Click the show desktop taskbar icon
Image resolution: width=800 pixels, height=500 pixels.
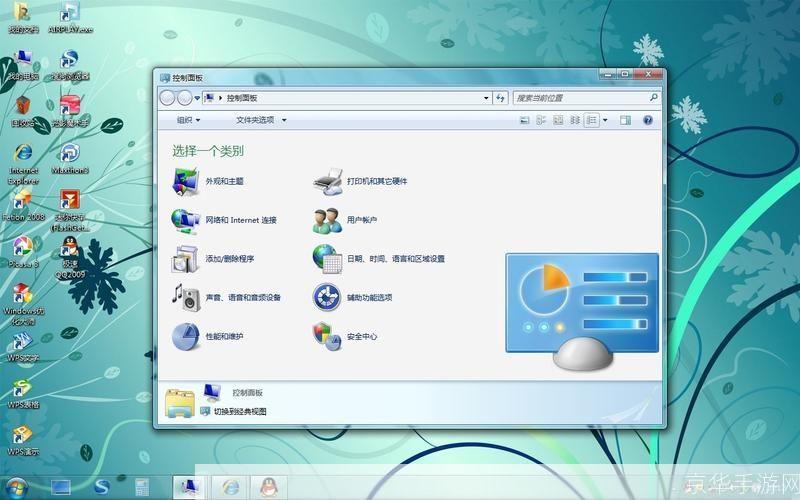click(x=60, y=487)
